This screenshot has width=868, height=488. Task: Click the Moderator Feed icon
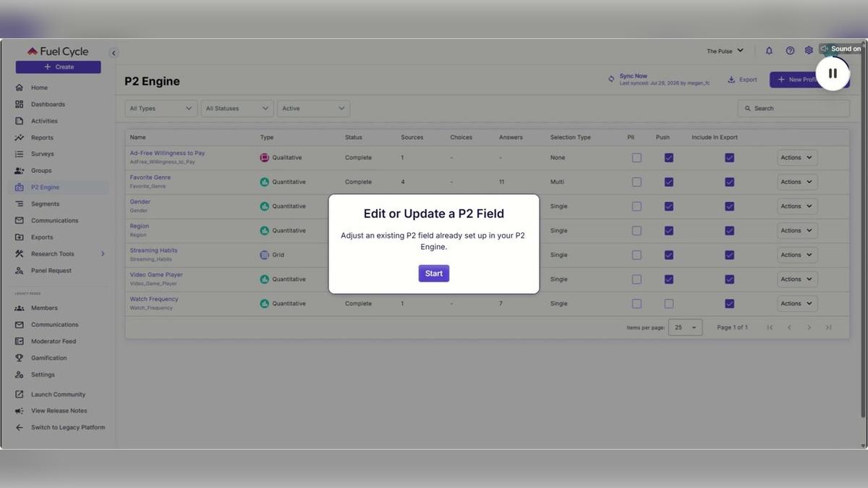pos(20,342)
